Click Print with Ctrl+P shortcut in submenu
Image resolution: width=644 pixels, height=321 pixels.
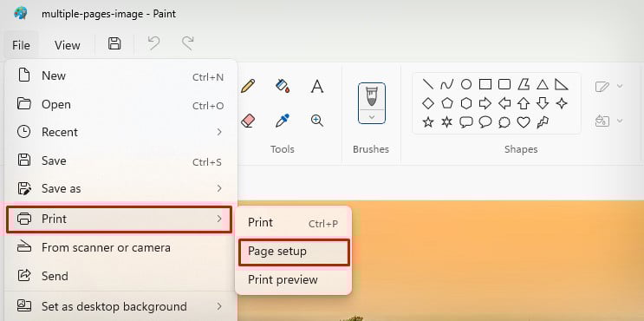[293, 223]
